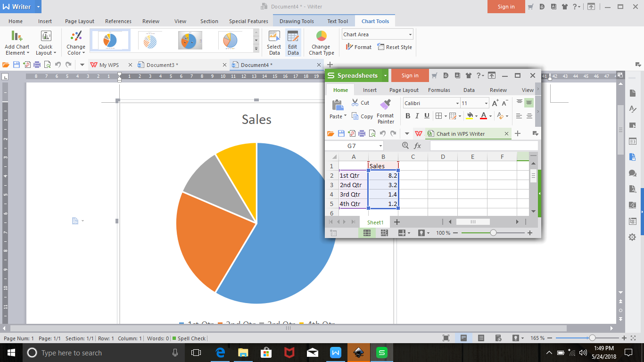Image resolution: width=644 pixels, height=362 pixels.
Task: Click the font color swatch in Spreadsheets
Action: 484,115
